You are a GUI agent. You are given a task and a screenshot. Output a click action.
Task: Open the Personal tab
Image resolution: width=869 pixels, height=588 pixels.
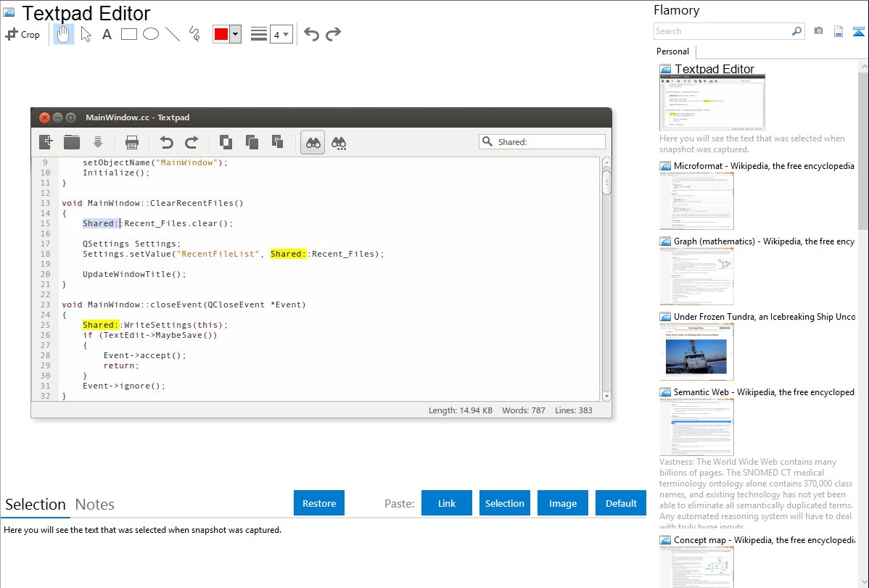pos(672,51)
